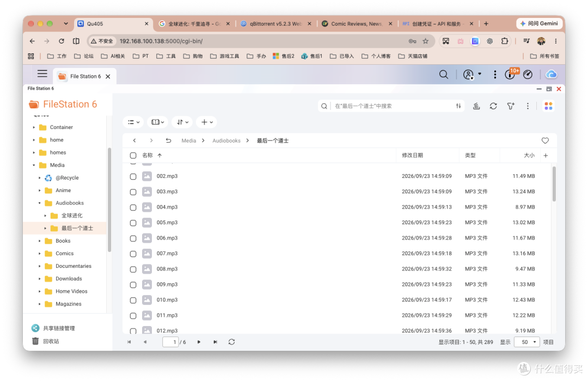Open the dashboard gauge icon
The width and height of the screenshot is (588, 381).
[x=528, y=75]
